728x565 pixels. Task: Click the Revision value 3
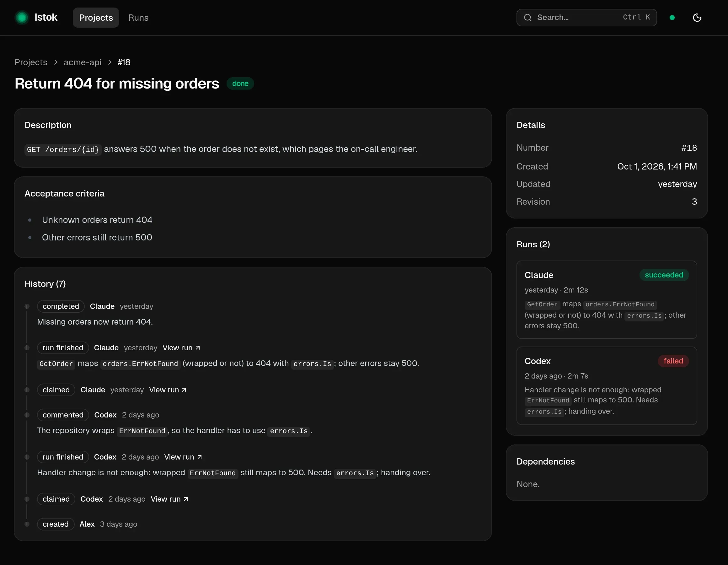click(694, 202)
